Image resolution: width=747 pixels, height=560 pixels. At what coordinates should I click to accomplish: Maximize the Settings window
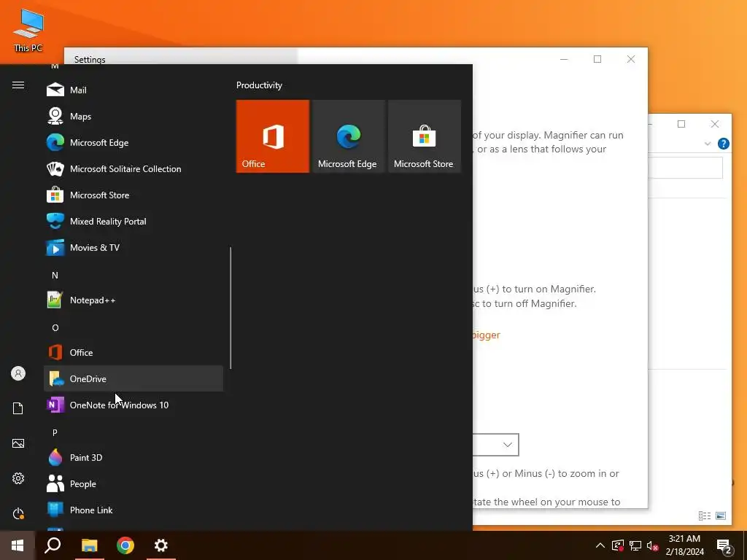(597, 59)
